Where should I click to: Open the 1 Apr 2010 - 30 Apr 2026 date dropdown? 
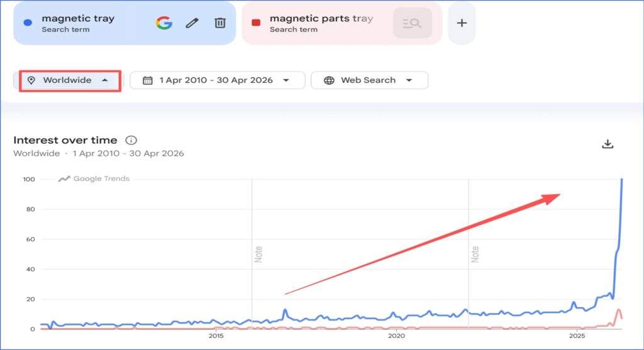(x=217, y=80)
